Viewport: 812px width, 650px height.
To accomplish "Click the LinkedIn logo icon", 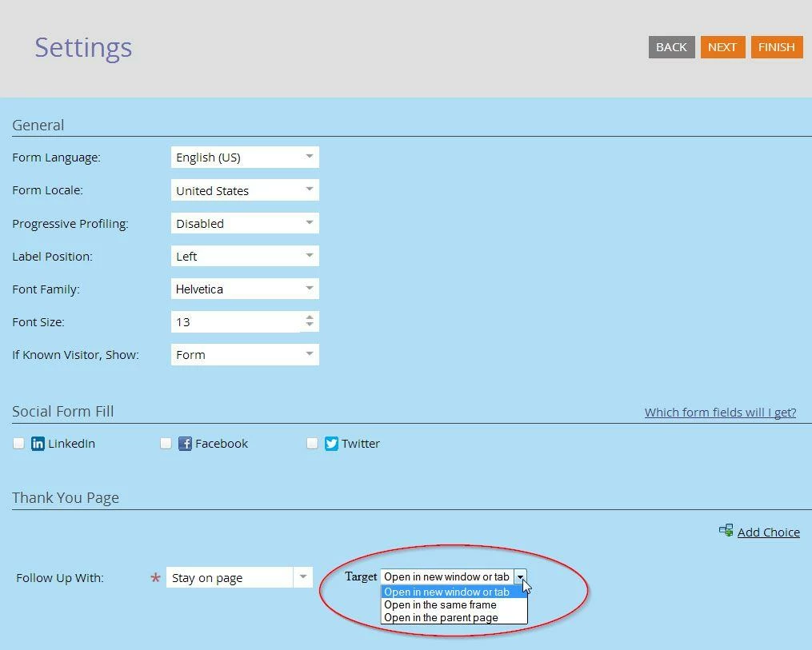I will click(38, 444).
